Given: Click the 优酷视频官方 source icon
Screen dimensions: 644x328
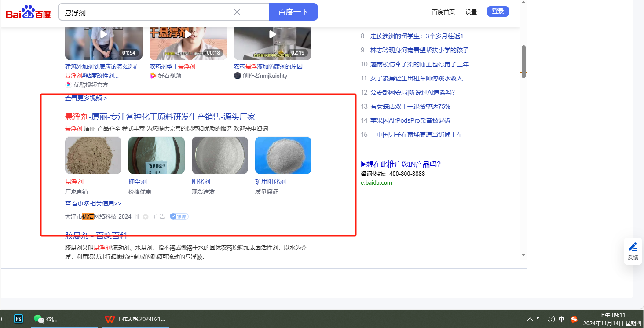Looking at the screenshot, I should click(69, 85).
